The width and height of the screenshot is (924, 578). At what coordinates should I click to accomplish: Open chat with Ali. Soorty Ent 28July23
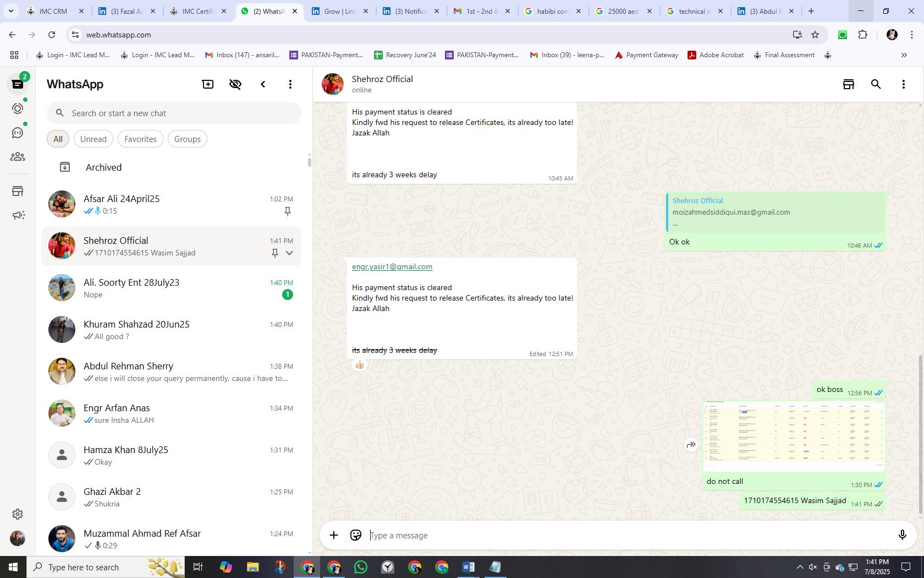tap(171, 288)
